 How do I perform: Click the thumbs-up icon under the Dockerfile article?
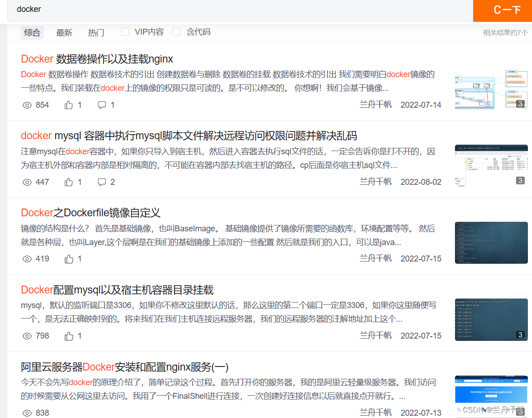tap(68, 259)
